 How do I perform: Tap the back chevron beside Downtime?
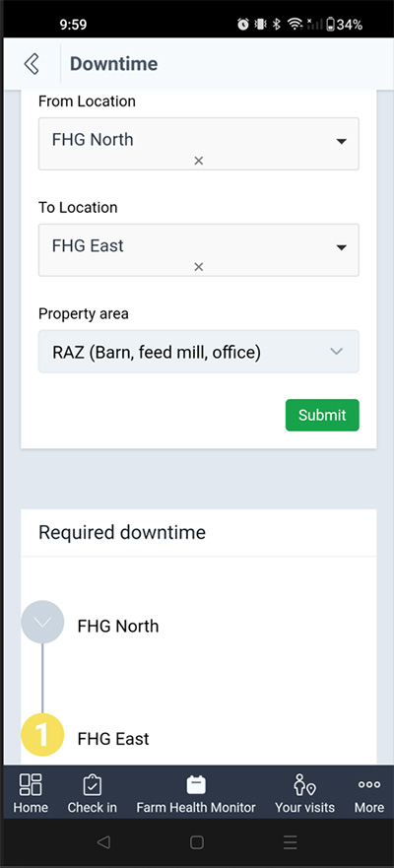[x=32, y=64]
